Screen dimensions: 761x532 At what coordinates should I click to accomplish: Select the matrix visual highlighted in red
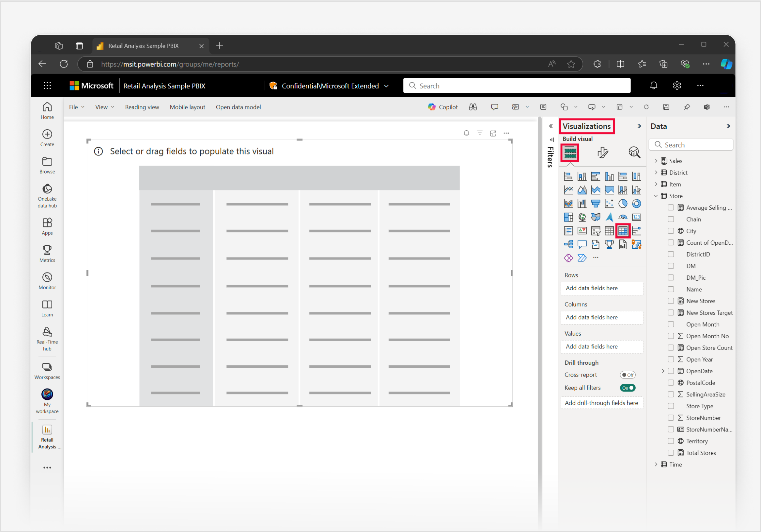(x=623, y=230)
